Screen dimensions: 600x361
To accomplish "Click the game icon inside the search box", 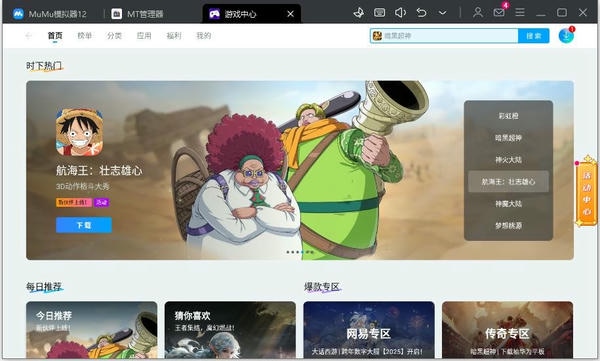I will (x=377, y=36).
